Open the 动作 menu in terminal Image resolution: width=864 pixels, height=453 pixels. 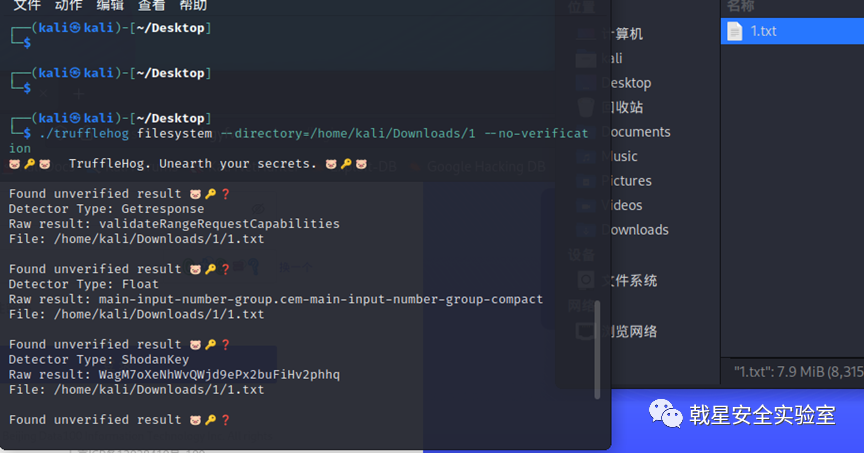tap(68, 6)
